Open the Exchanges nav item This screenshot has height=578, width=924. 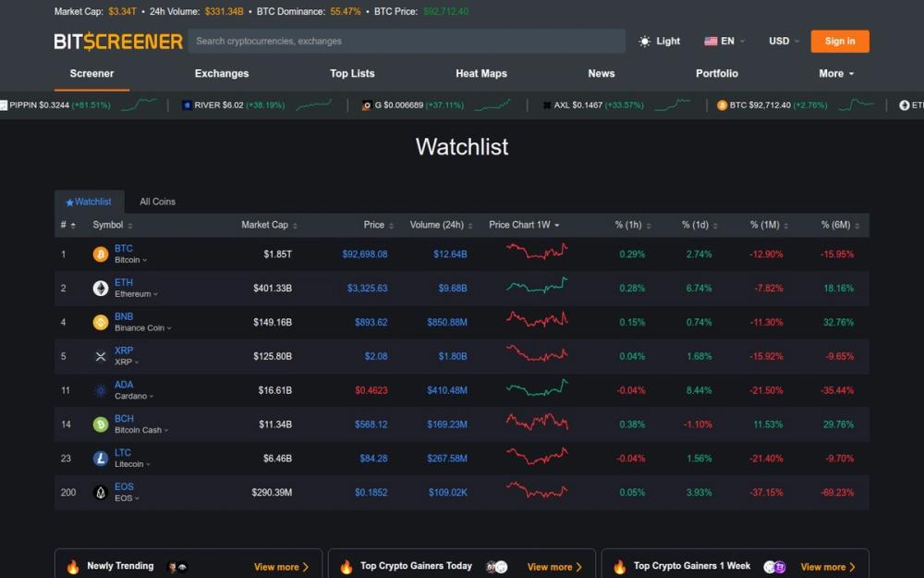222,74
